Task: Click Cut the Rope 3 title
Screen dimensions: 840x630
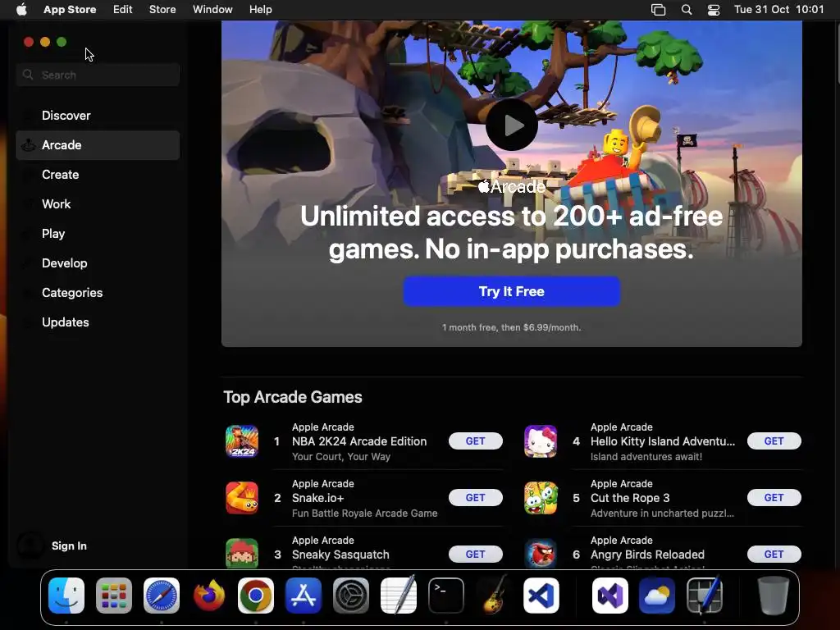Action: 630,498
